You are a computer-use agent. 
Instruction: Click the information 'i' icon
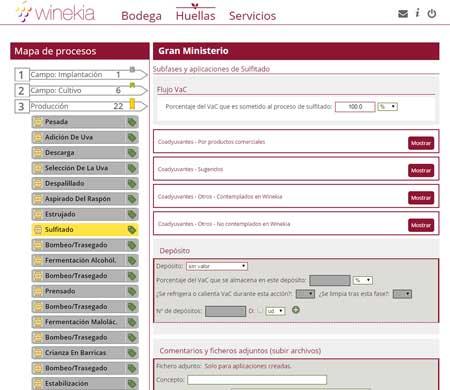tap(417, 13)
